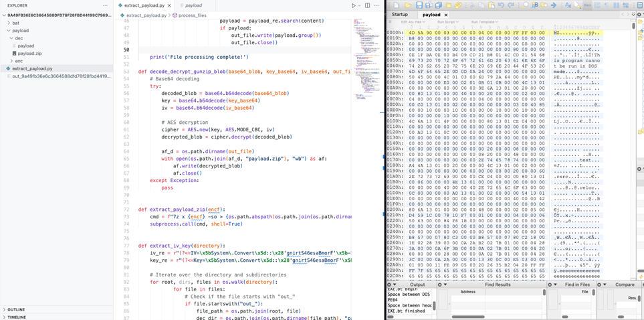The width and height of the screenshot is (644, 320).
Task: Switch to the payload editor tab in VS Code
Action: [x=193, y=5]
